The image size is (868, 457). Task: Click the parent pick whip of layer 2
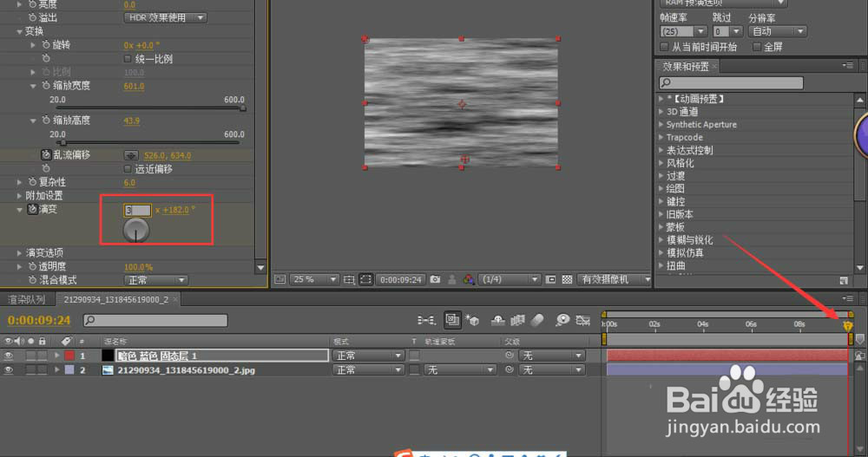[x=510, y=369]
